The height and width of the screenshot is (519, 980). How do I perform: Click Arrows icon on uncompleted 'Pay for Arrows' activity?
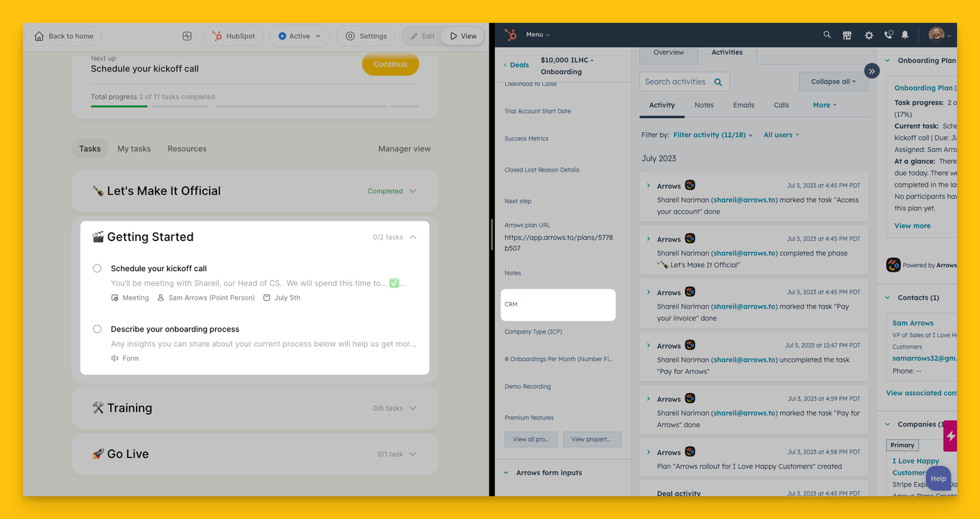click(x=690, y=345)
